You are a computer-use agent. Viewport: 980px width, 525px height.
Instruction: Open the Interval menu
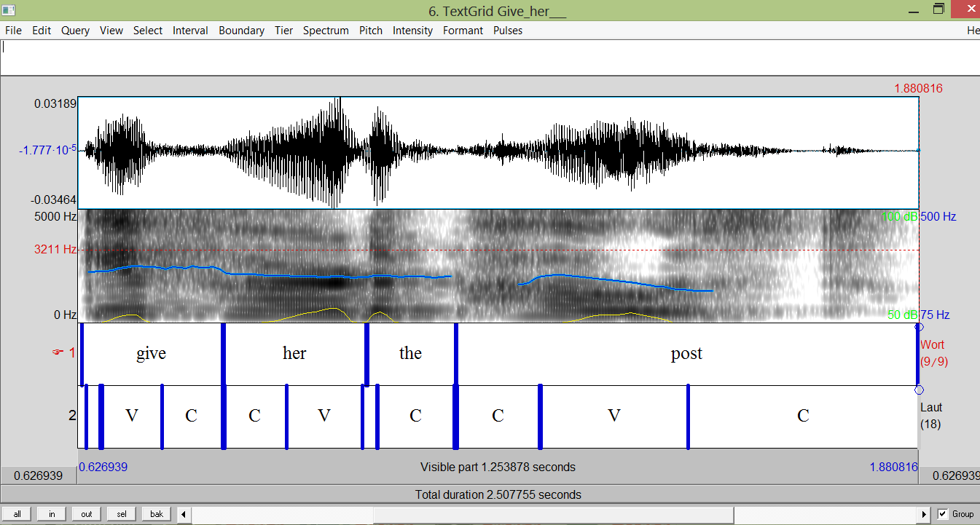[x=190, y=31]
